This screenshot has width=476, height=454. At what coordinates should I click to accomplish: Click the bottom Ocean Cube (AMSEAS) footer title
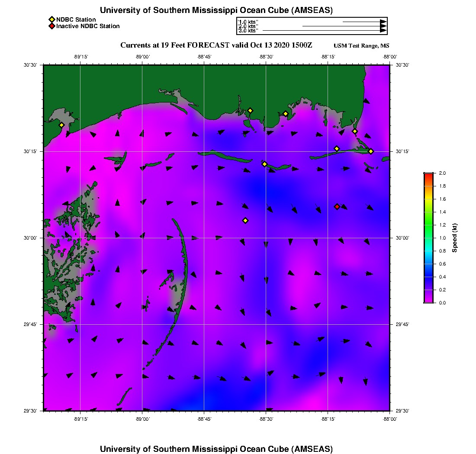coord(216,448)
